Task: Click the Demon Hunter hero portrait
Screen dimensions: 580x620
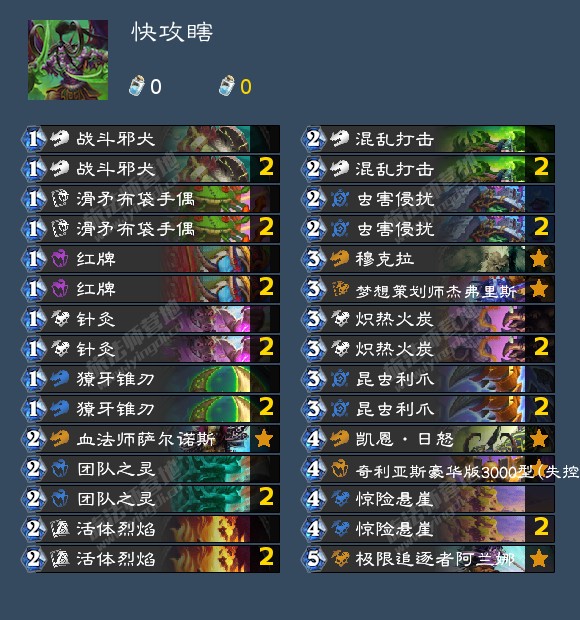Action: [68, 60]
